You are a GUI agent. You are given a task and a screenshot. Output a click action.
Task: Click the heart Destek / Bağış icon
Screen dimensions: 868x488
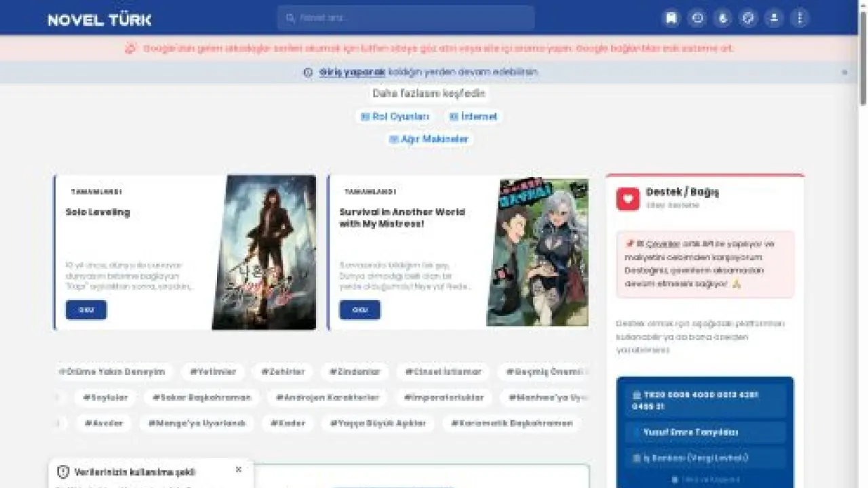pos(628,199)
